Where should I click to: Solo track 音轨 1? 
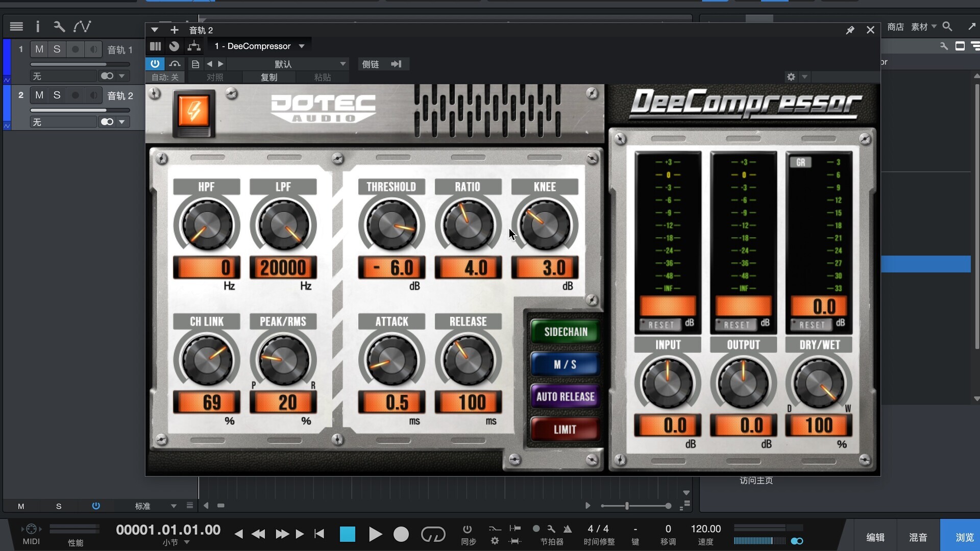[x=57, y=49]
